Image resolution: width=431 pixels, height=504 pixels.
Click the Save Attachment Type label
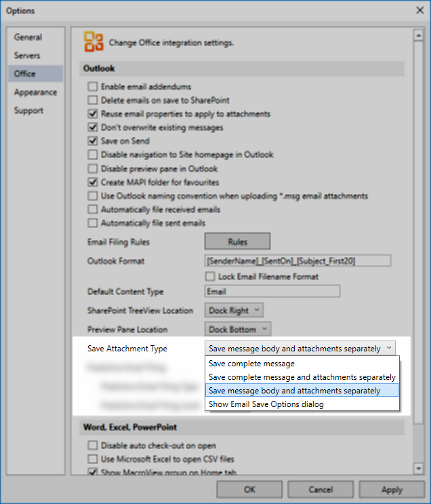point(127,349)
